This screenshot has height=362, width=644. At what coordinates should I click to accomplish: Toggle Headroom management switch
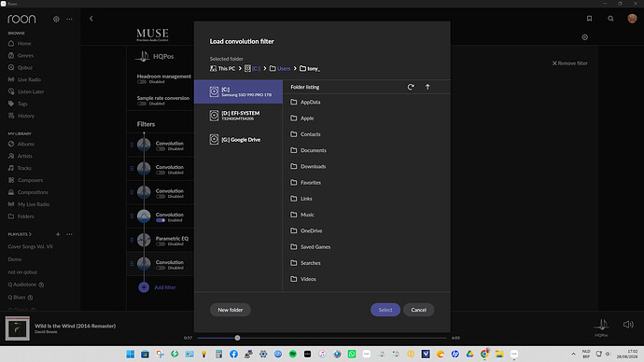click(142, 82)
